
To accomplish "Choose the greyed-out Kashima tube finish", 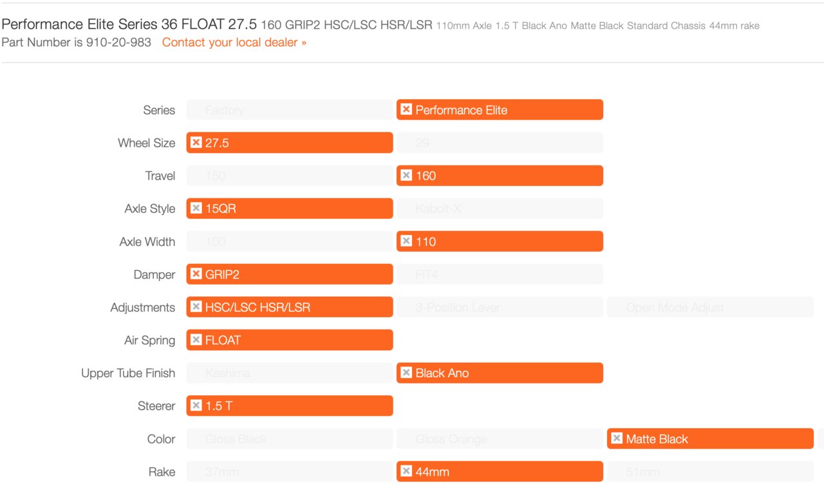I will (290, 373).
